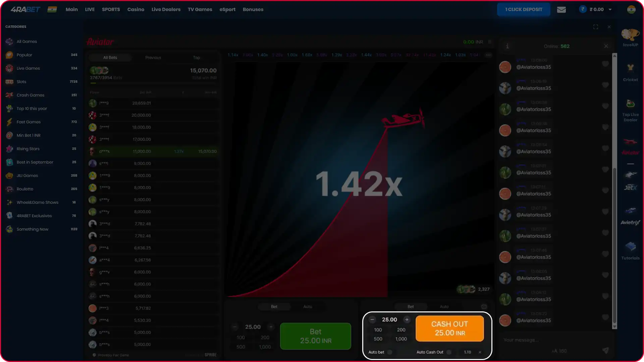
Task: Remove the second bet panel
Action: [x=484, y=307]
